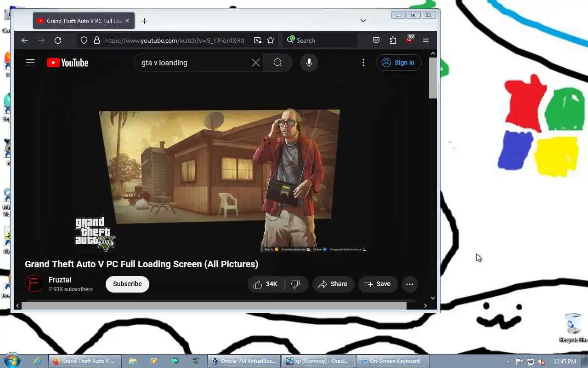The image size is (588, 368).
Task: Dislike this video
Action: tap(296, 284)
